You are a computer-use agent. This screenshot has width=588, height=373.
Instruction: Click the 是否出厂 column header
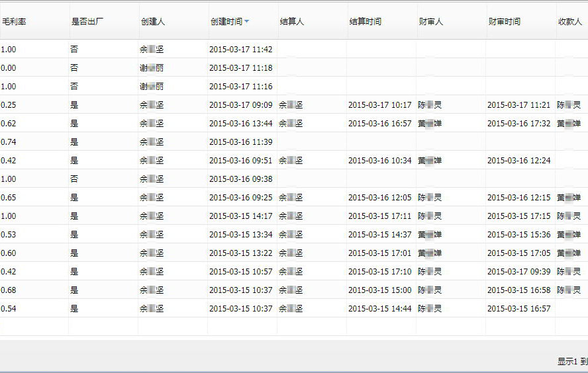point(87,22)
